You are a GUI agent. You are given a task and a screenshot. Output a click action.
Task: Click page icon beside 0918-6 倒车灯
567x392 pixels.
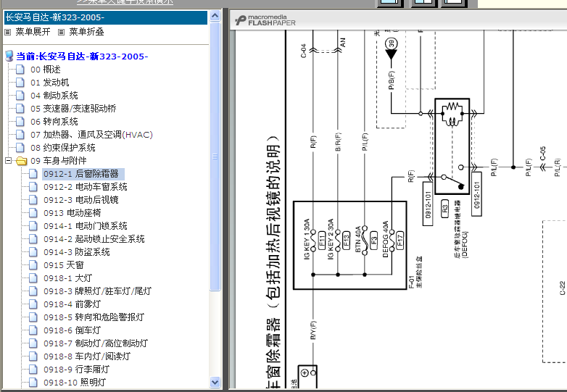tap(33, 330)
